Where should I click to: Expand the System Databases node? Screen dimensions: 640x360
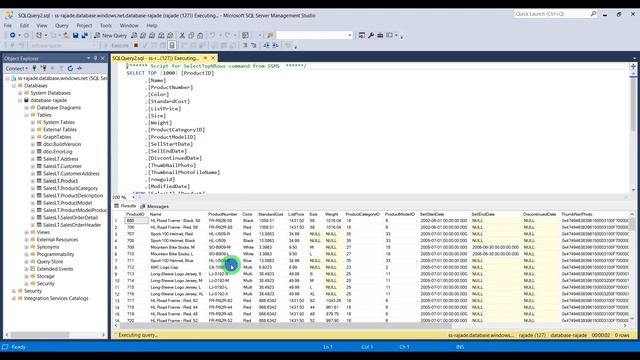(20, 93)
